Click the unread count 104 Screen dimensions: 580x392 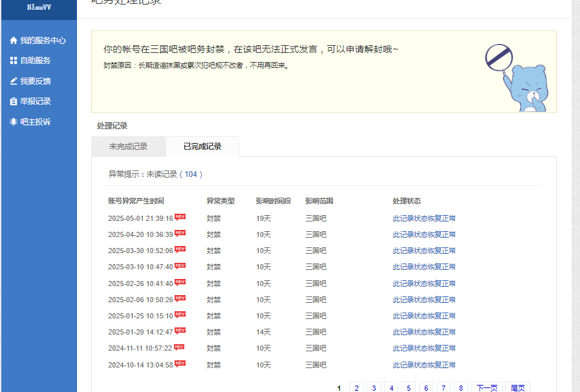click(x=193, y=174)
